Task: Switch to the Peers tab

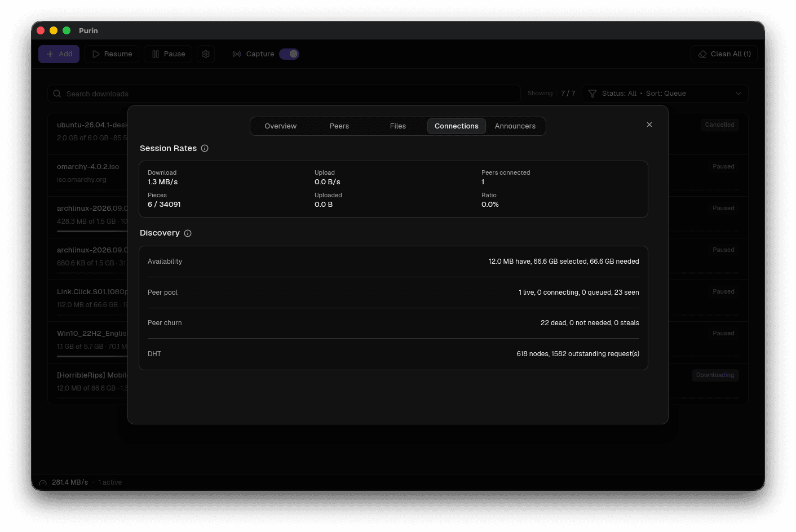Action: click(x=339, y=126)
